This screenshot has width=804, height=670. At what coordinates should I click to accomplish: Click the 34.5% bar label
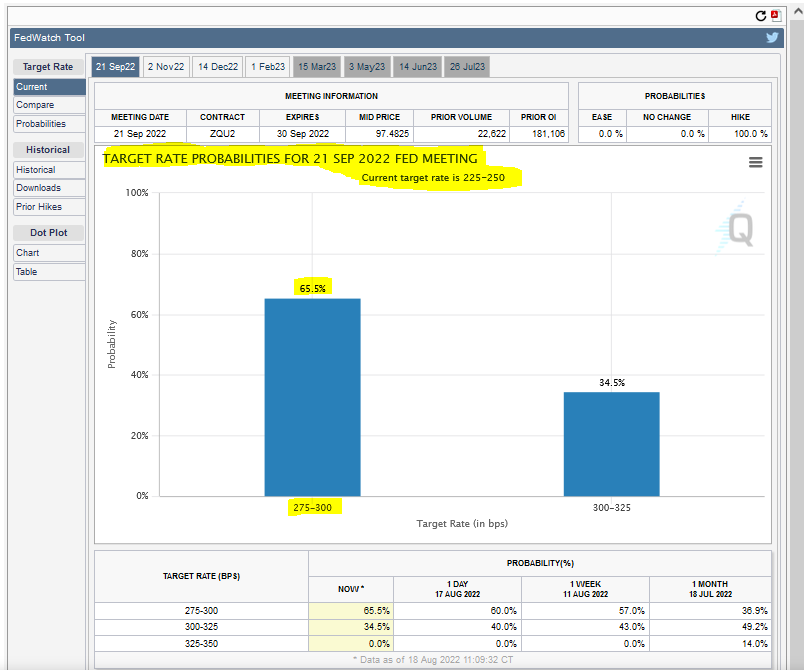pyautogui.click(x=612, y=382)
